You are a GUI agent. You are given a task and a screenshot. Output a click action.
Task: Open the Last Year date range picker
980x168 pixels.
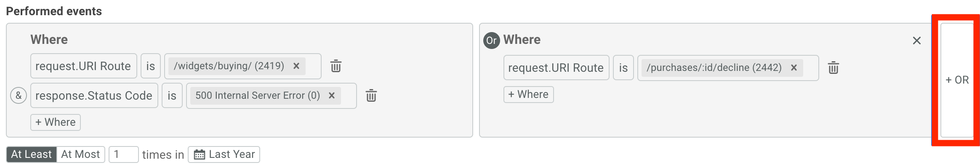pyautogui.click(x=224, y=154)
